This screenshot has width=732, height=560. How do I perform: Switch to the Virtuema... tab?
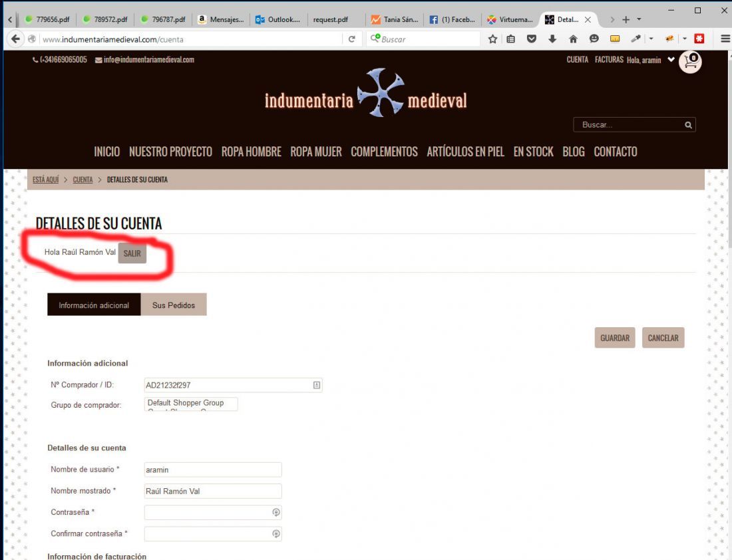pyautogui.click(x=510, y=19)
